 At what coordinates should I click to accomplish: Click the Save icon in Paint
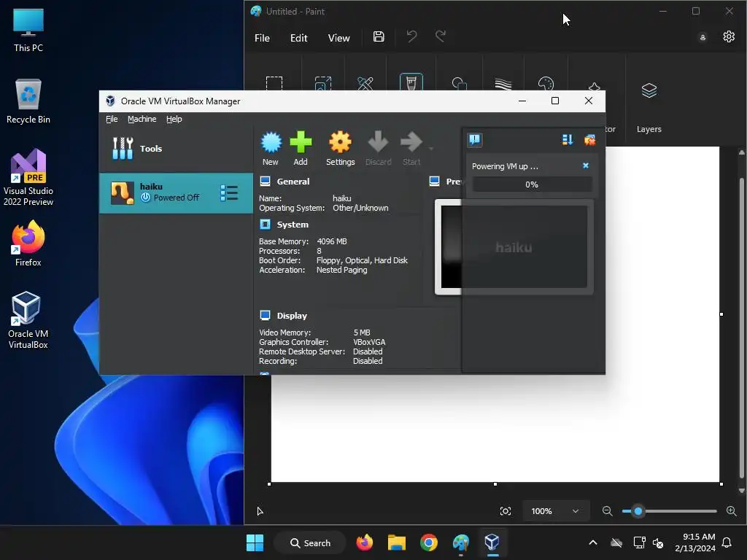pyautogui.click(x=379, y=36)
